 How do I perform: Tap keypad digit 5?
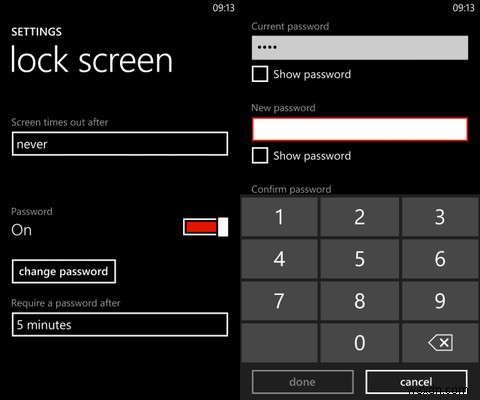pos(360,259)
